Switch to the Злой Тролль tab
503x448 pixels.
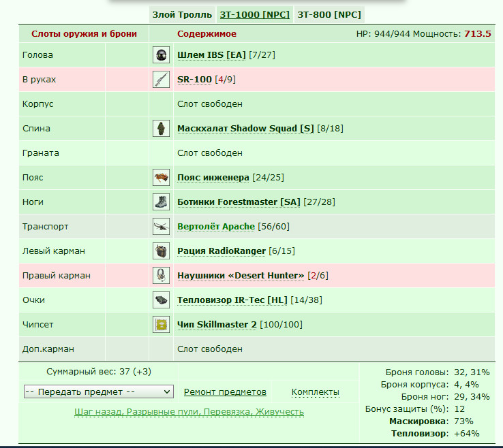tap(182, 15)
